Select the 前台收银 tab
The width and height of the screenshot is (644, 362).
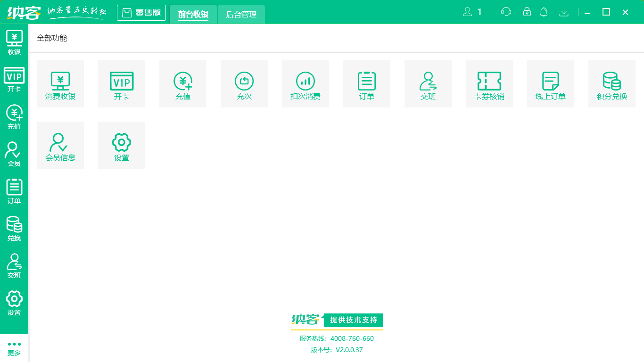click(x=193, y=14)
